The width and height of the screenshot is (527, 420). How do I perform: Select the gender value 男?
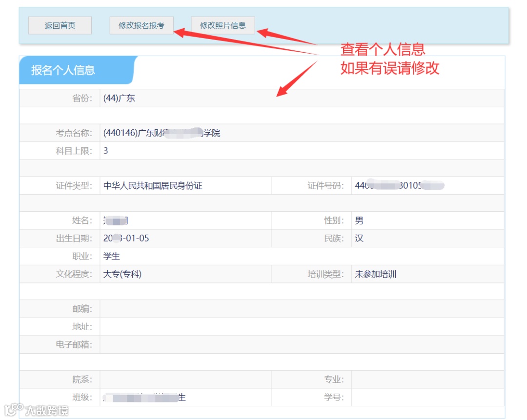[359, 221]
